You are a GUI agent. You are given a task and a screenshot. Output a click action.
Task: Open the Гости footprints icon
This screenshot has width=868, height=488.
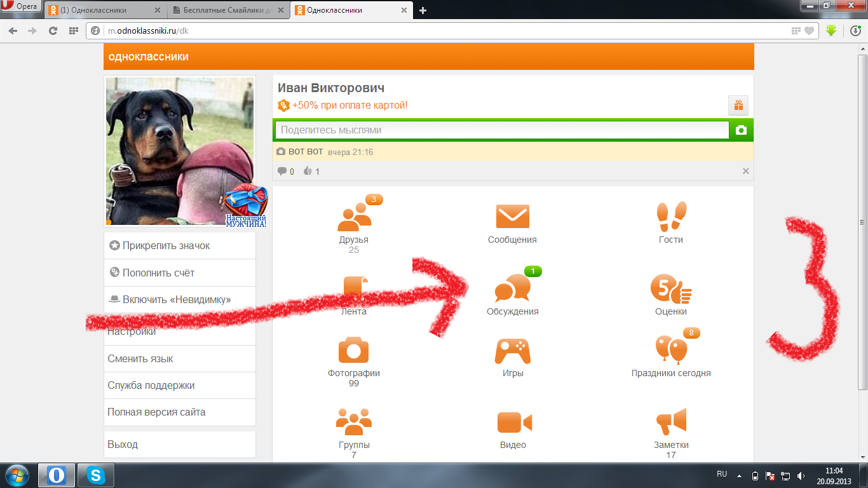pyautogui.click(x=671, y=217)
